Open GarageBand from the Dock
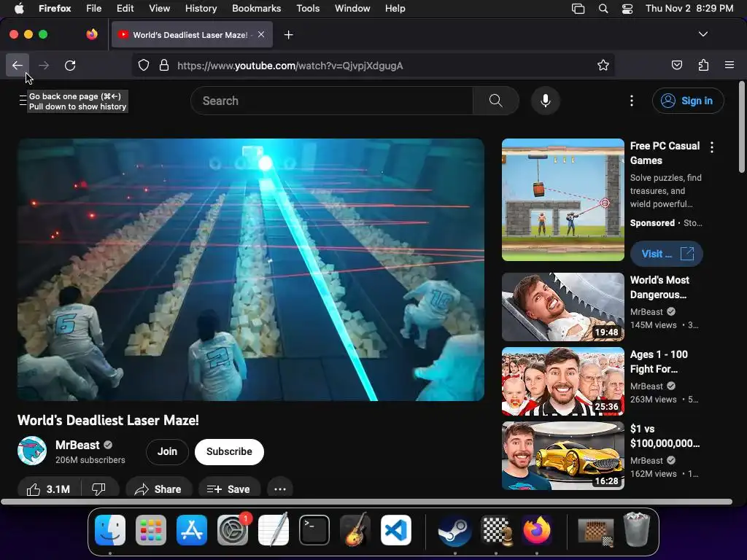 (355, 529)
